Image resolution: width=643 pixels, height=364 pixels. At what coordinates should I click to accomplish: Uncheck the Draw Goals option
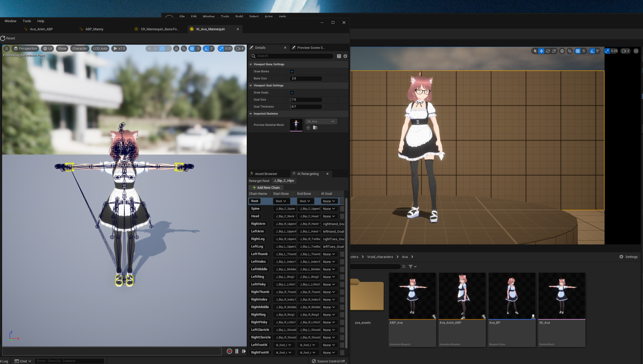point(292,92)
